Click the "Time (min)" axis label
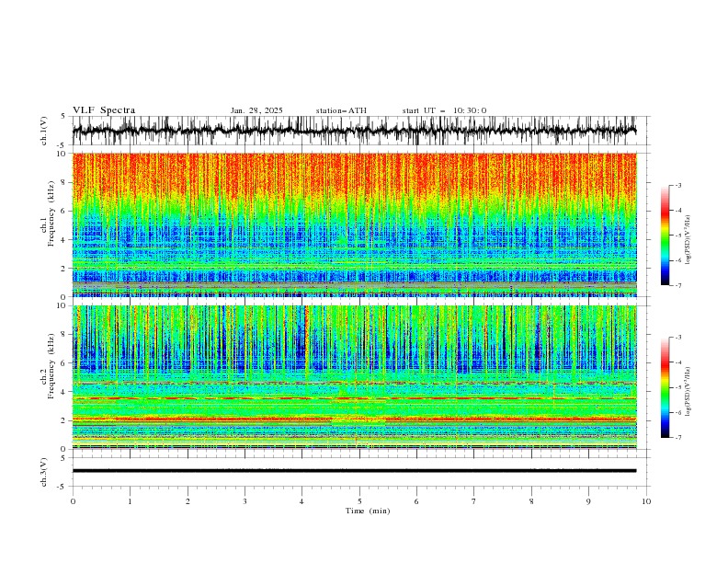Screen dimensions: 728x563 pyautogui.click(x=368, y=511)
